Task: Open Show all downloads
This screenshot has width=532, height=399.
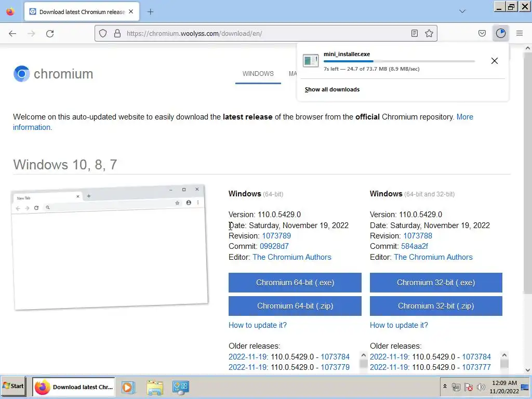Action: point(332,89)
